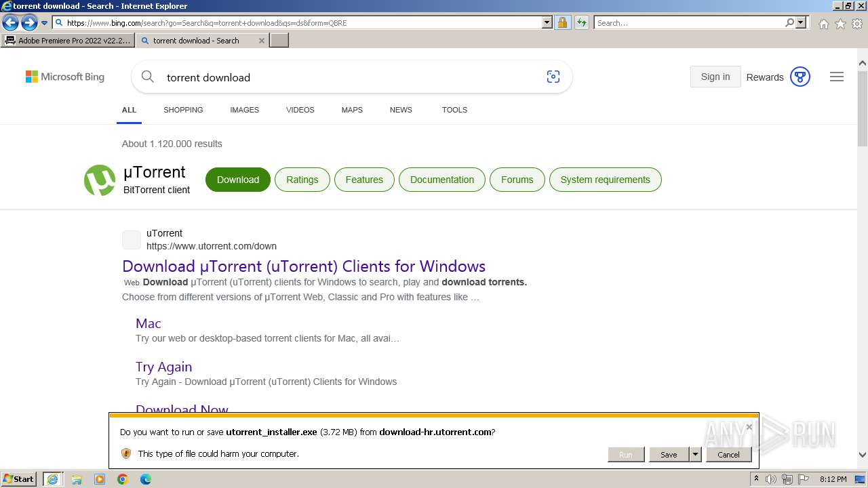
Task: Open the Favorites star icon
Action: [840, 24]
